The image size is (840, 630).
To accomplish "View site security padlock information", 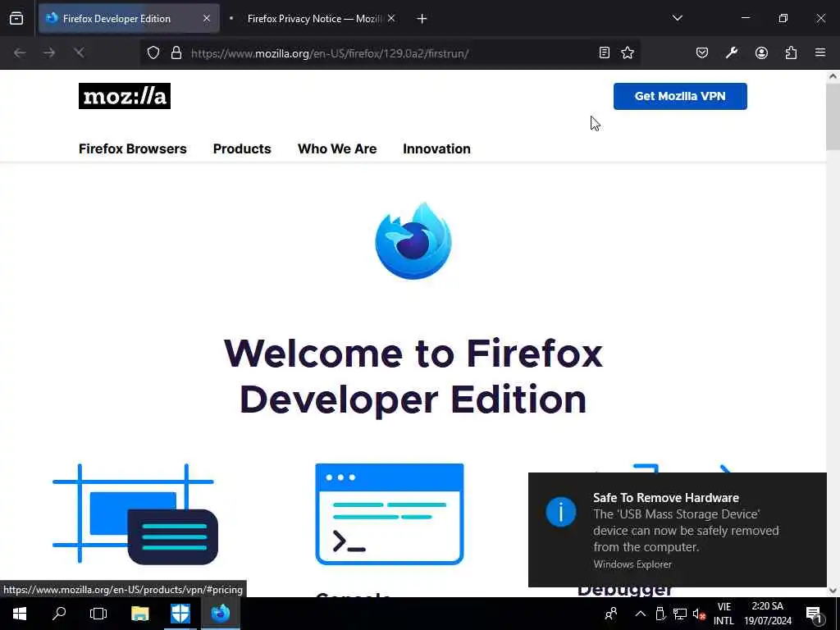I will 176,53.
